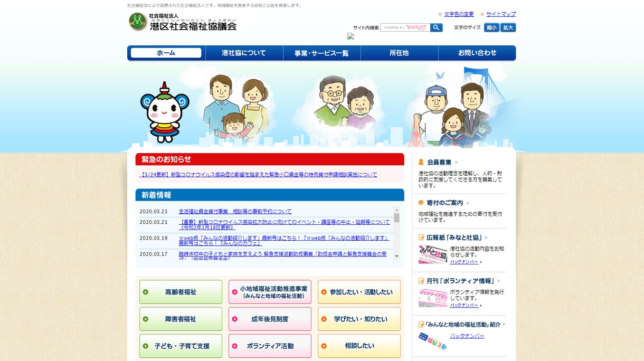Screen dimensions: 644x361
Task: Open 【重要】新型コロナウイルス event cancellation link
Action: (284, 225)
